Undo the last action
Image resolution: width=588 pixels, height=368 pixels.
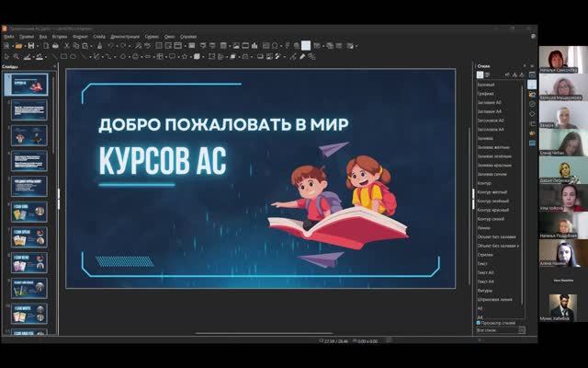click(110, 46)
